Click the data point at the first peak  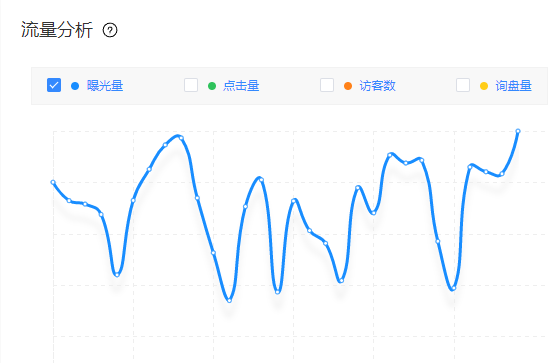point(181,138)
